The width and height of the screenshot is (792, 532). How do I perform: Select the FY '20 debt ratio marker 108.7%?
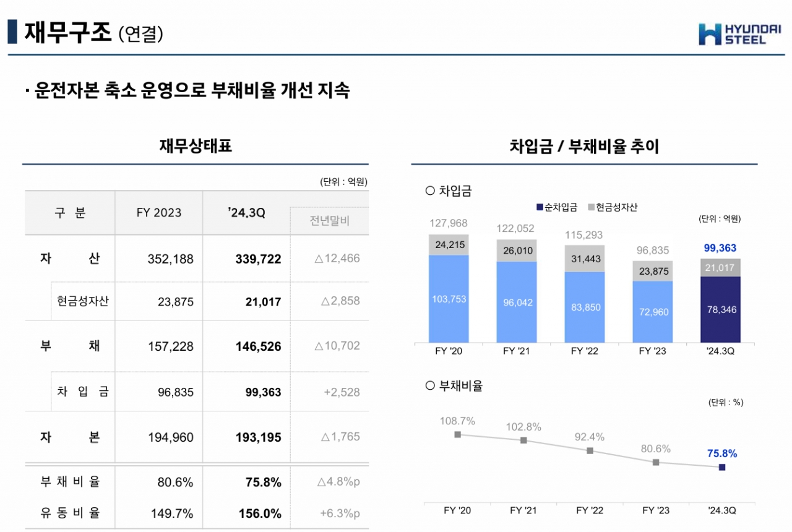point(457,434)
